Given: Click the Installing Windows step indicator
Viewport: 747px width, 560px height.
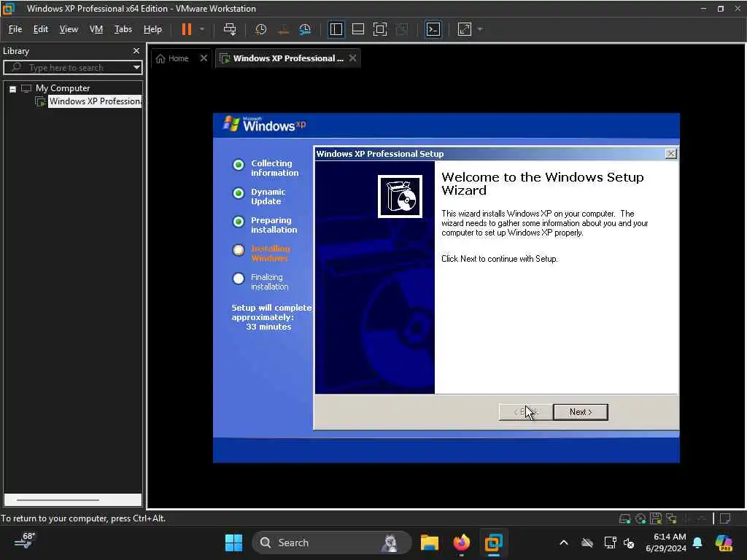Looking at the screenshot, I should 239,251.
